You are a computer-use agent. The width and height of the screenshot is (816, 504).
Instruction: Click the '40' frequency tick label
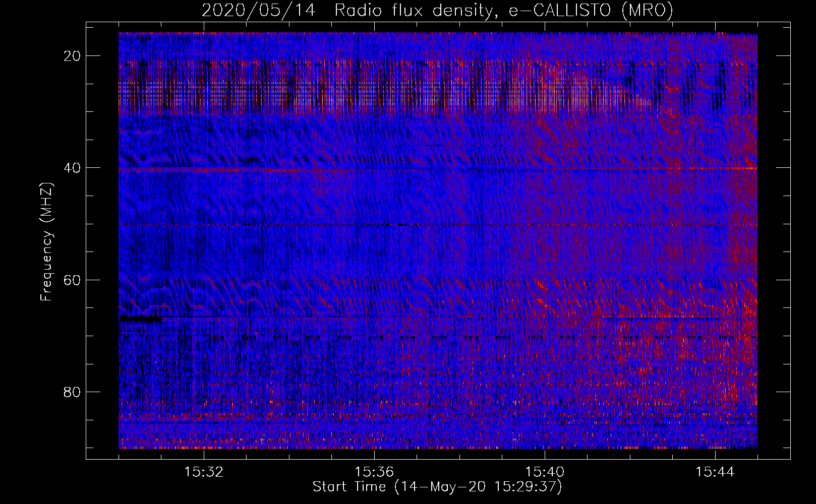(x=73, y=167)
